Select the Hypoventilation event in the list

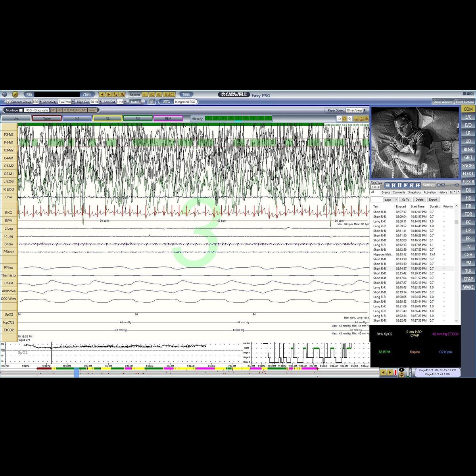[x=383, y=254]
